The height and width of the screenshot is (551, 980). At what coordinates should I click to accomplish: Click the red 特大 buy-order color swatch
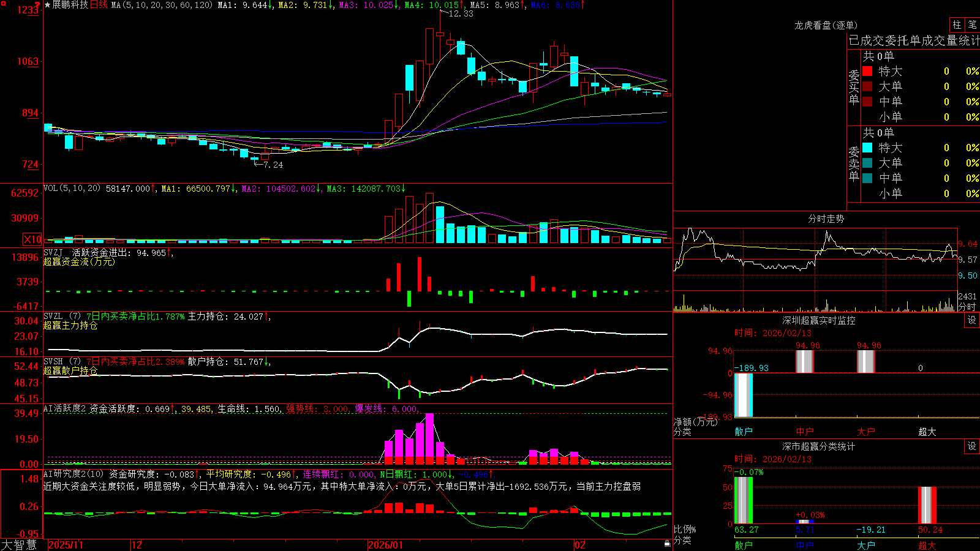pyautogui.click(x=867, y=71)
